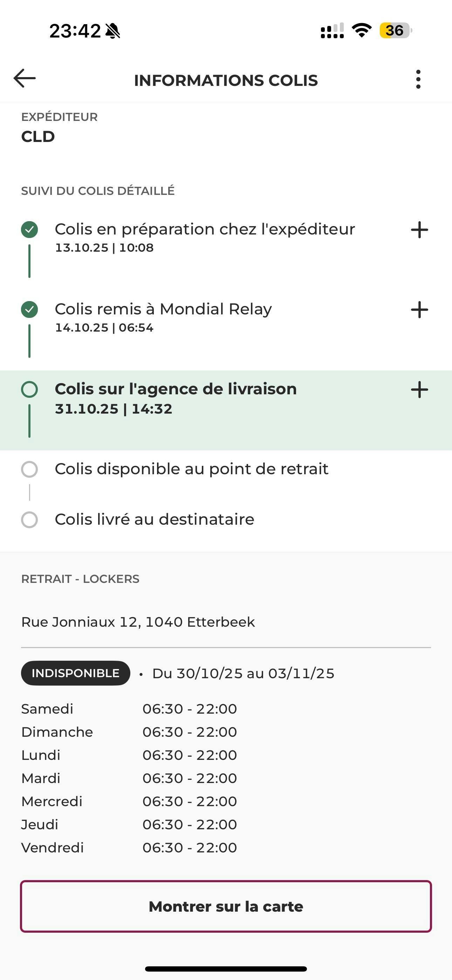Tap green checkmark for 'Colis remis à Mondial Relay'
The height and width of the screenshot is (980, 452).
click(29, 309)
